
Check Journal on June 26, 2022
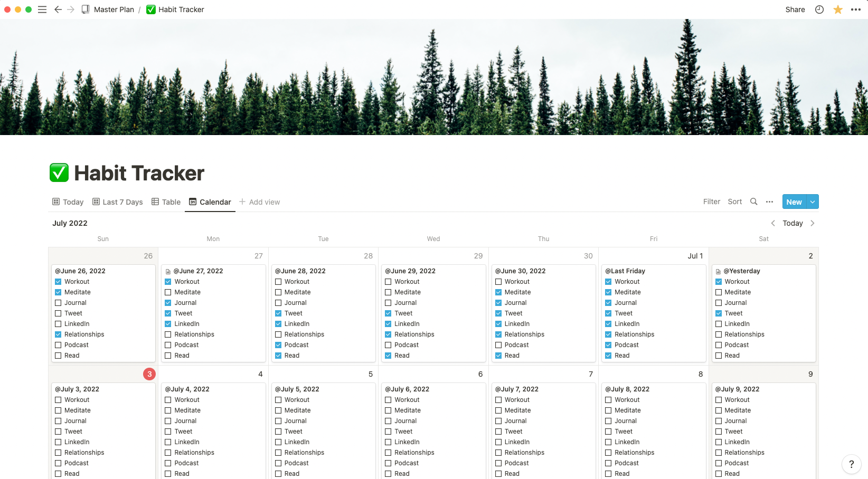pyautogui.click(x=58, y=303)
